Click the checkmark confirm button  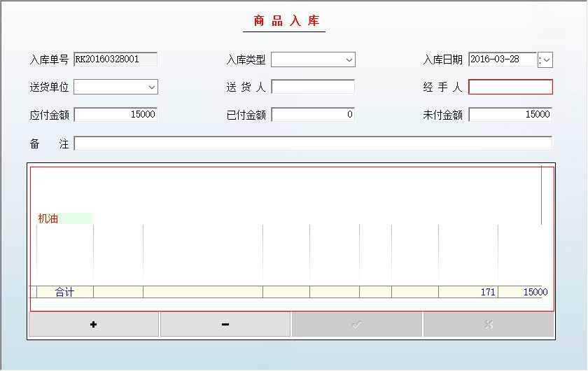[x=357, y=325]
